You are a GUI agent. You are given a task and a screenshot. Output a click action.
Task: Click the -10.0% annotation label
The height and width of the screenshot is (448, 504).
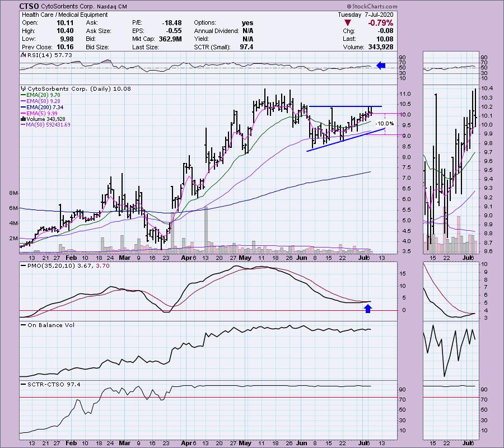point(385,124)
